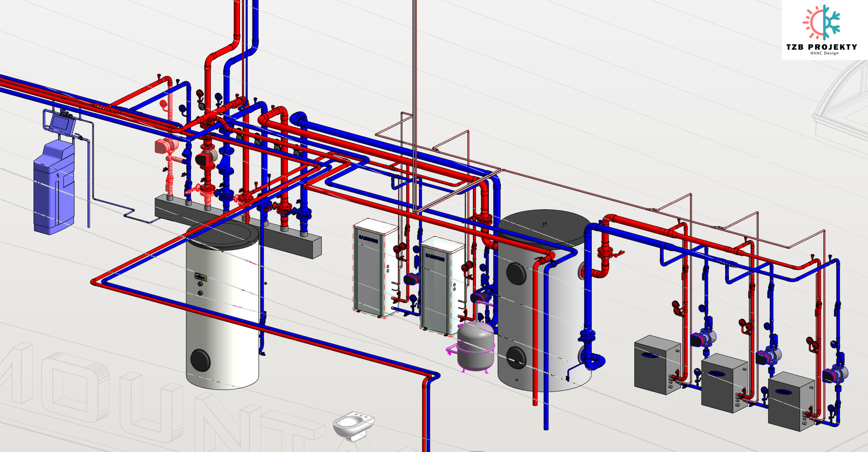Select the right Samsung indoor unit

(442, 287)
